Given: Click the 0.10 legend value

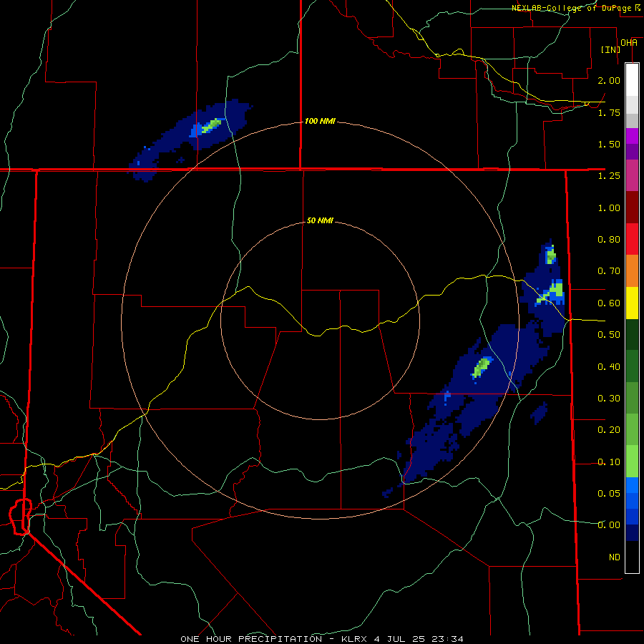Looking at the screenshot, I should pos(609,462).
